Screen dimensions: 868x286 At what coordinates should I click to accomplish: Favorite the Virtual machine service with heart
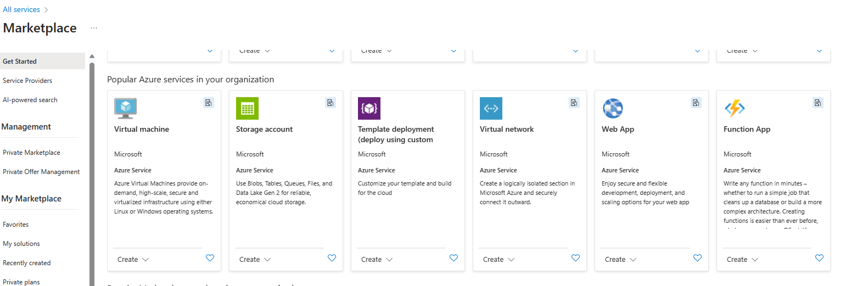[x=210, y=258]
